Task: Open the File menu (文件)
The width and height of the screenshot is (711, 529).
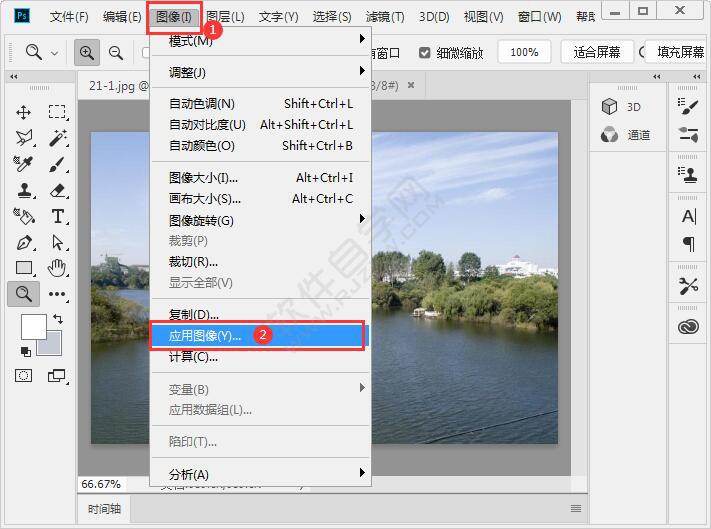Action: tap(69, 17)
